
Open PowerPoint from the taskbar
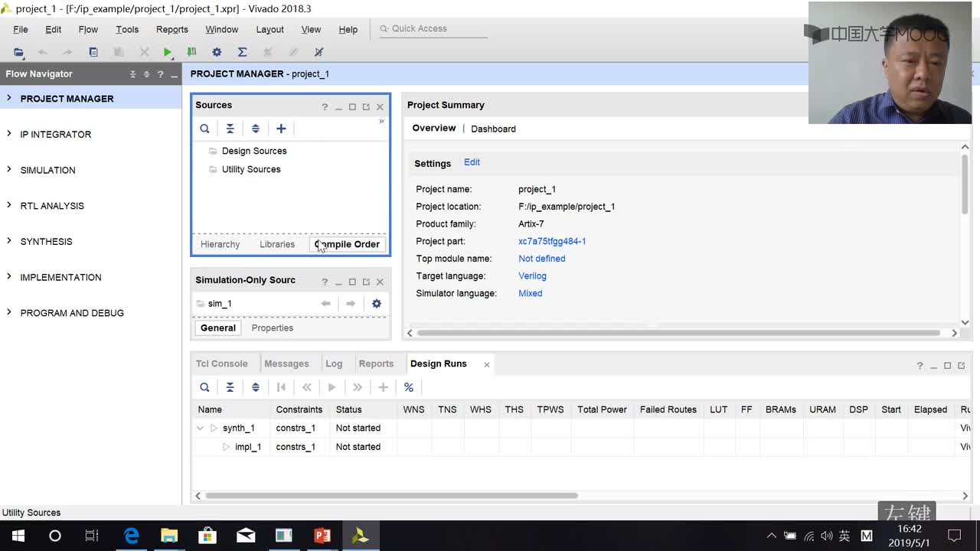[322, 536]
